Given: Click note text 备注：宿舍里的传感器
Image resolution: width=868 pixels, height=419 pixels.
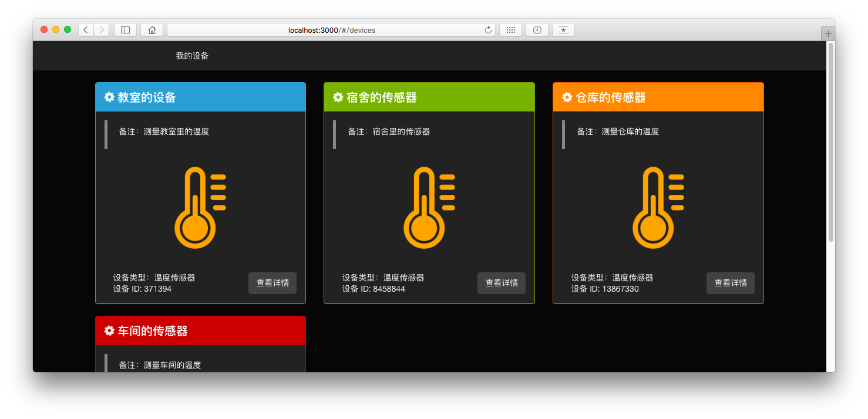Looking at the screenshot, I should (x=389, y=131).
